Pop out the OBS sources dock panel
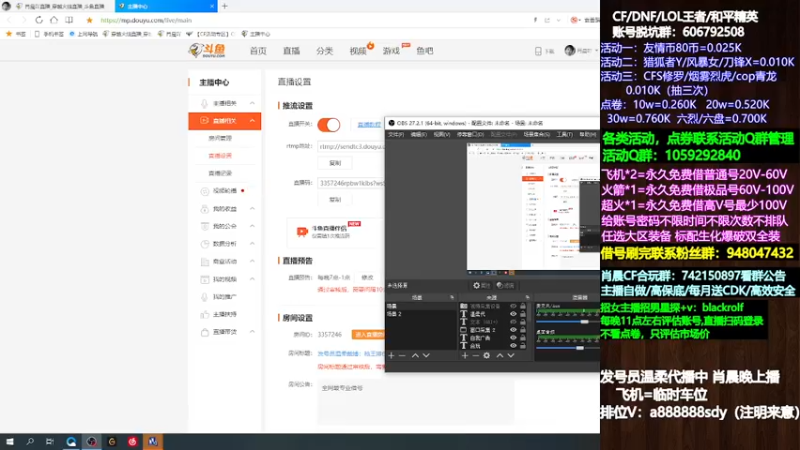800x450 pixels. pos(527,297)
